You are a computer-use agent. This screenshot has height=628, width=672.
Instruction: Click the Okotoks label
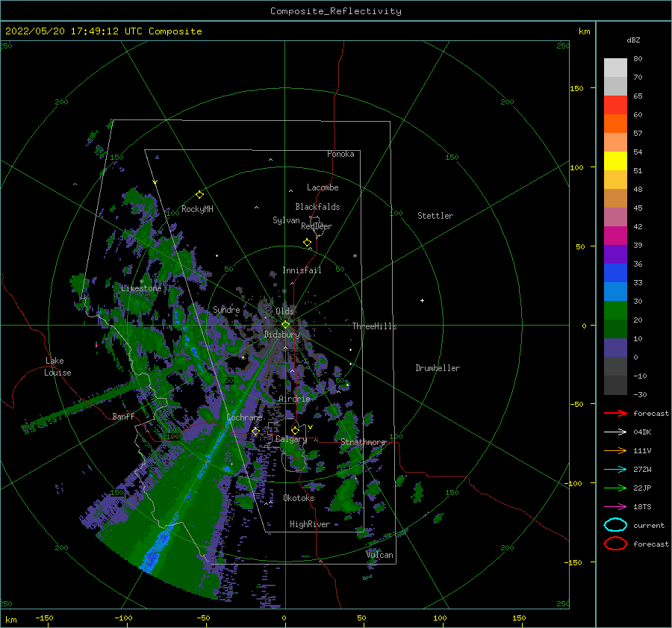(x=299, y=498)
